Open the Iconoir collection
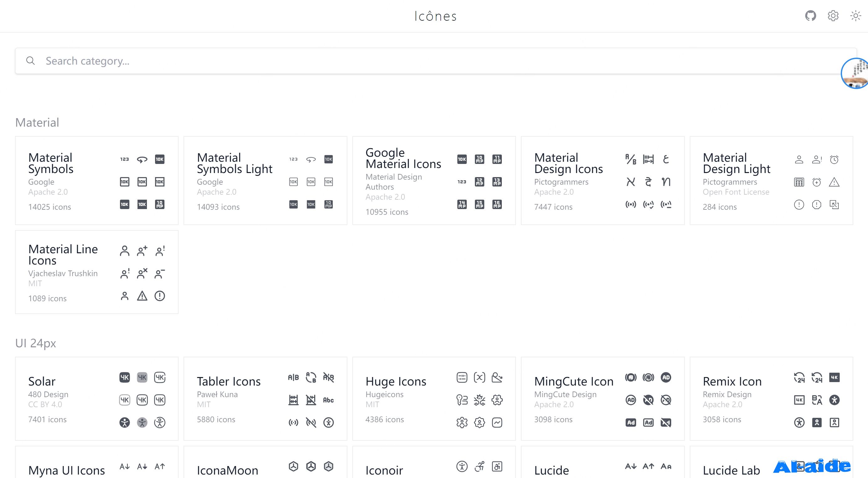This screenshot has height=478, width=868. click(434, 462)
